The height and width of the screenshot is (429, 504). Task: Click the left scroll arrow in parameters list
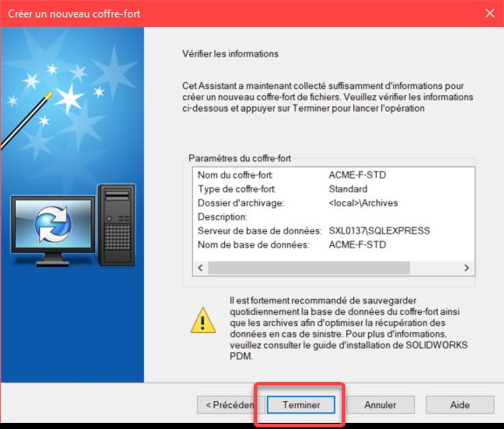(201, 268)
